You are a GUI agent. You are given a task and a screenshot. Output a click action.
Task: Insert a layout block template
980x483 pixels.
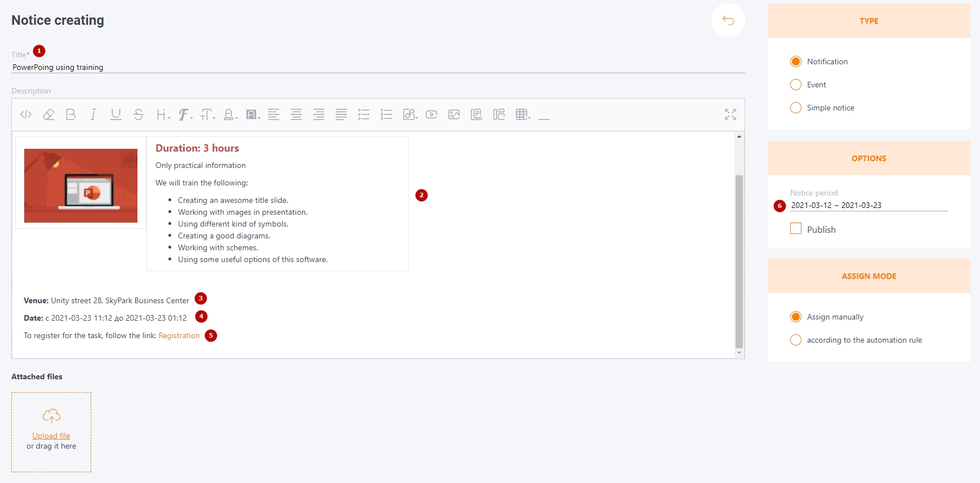coord(499,115)
